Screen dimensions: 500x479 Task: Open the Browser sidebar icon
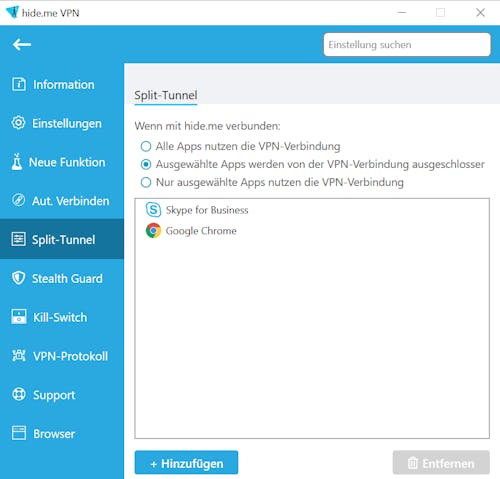click(19, 433)
